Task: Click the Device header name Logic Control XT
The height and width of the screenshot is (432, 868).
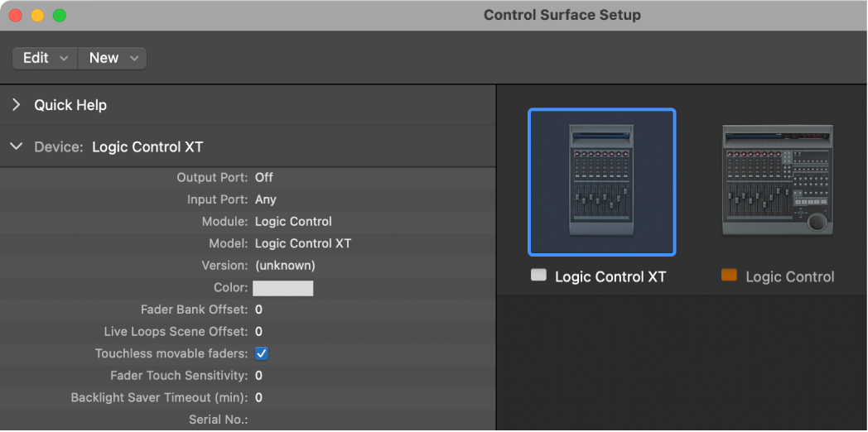Action: point(147,147)
